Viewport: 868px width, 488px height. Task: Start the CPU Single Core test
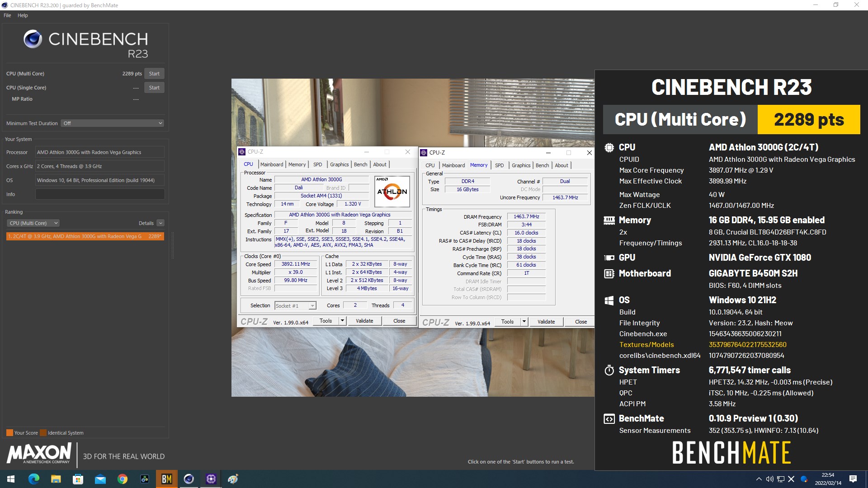click(x=154, y=88)
